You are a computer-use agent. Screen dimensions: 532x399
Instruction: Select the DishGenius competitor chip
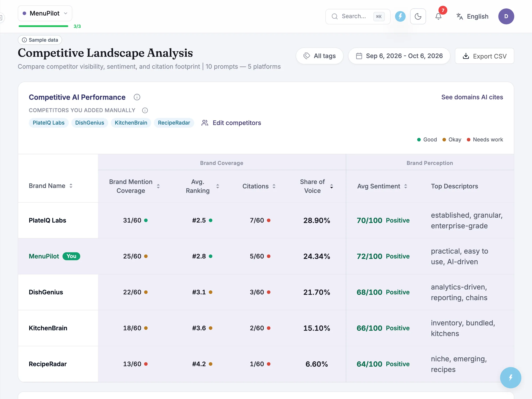coord(90,123)
